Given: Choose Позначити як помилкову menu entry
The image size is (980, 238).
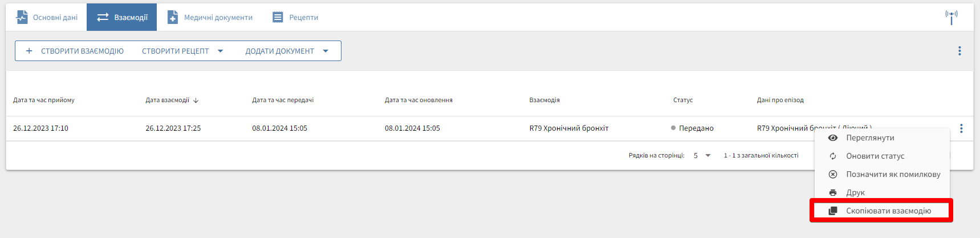Looking at the screenshot, I should click(x=893, y=175).
